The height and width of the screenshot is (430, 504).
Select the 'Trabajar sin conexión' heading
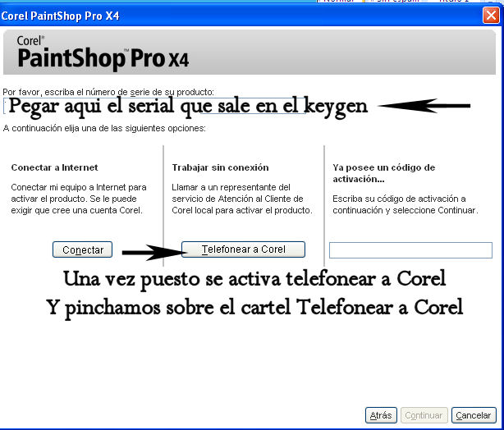tap(220, 167)
